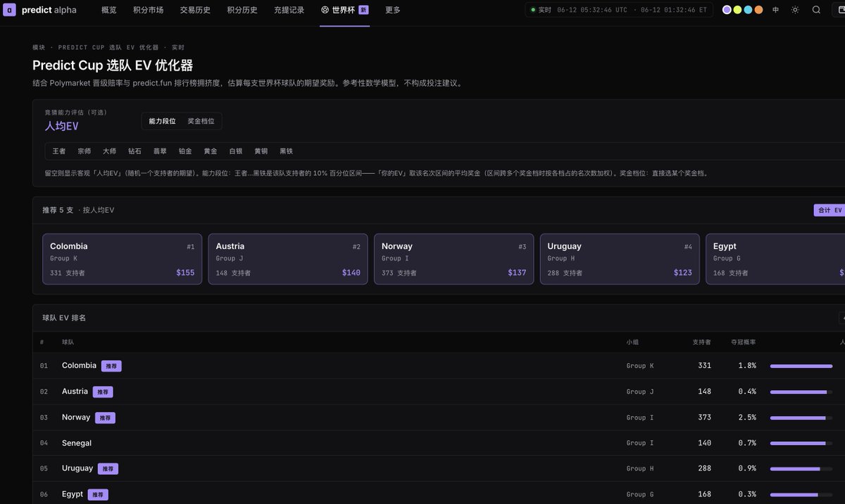Open the 积分历史 nav tab
Screen dimensions: 845x504
[242, 10]
